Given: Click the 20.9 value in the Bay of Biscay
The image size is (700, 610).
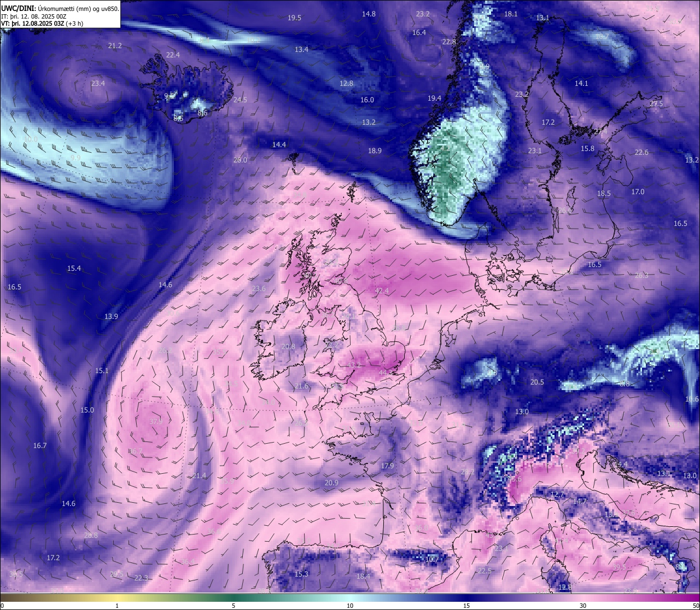Looking at the screenshot, I should (331, 483).
